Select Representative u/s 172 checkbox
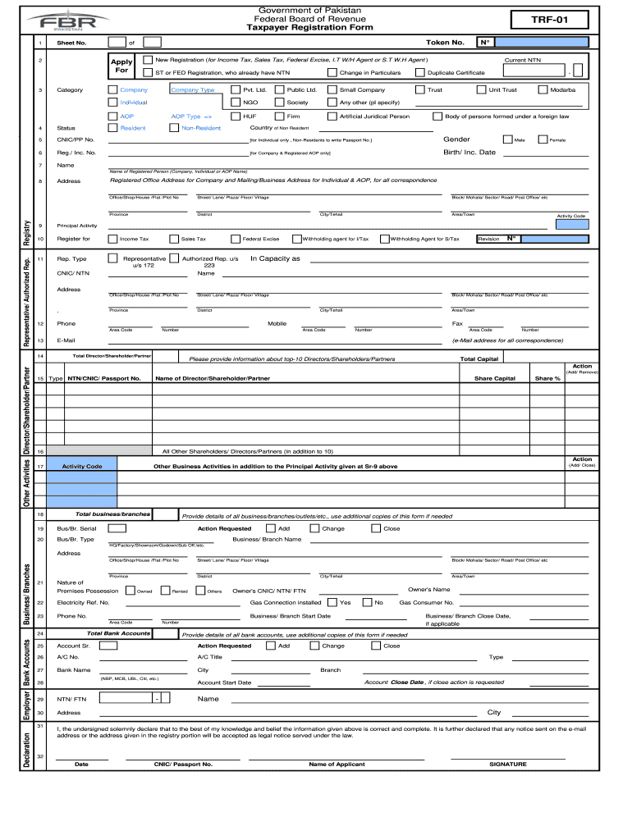The image size is (632, 840). pyautogui.click(x=112, y=258)
